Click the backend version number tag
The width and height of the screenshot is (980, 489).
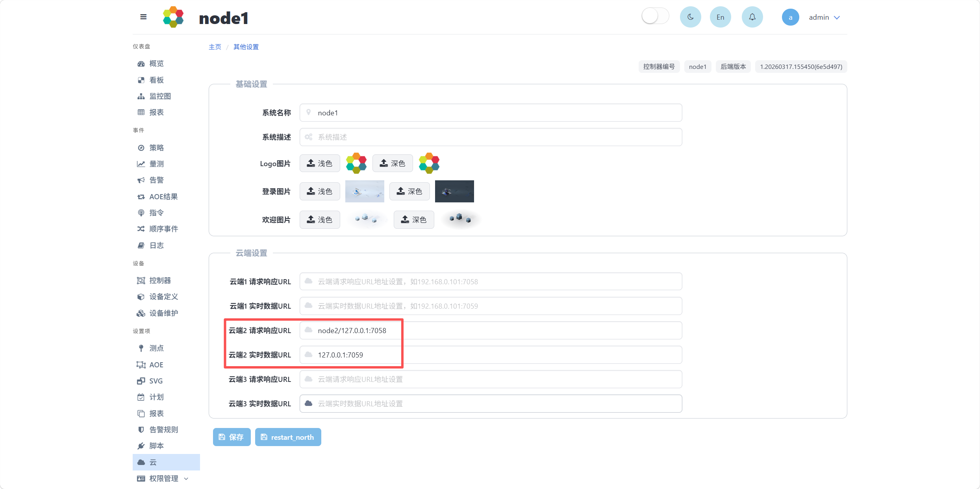[x=801, y=67]
